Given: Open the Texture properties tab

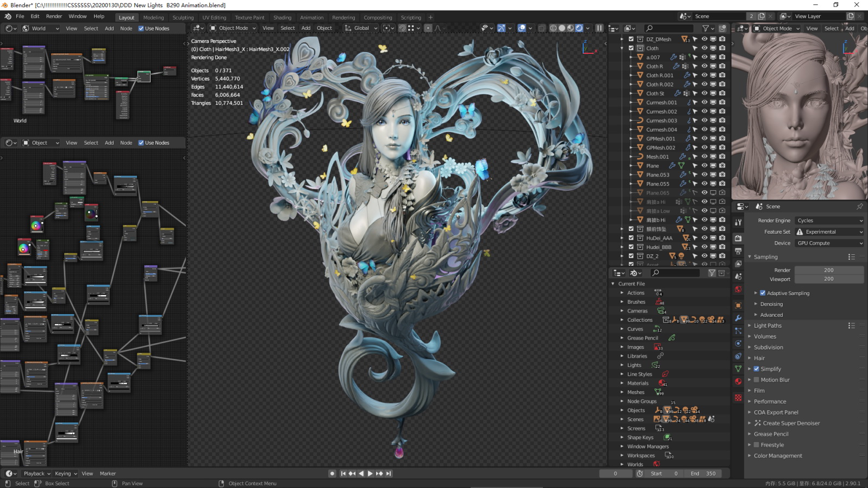Looking at the screenshot, I should click(x=738, y=398).
